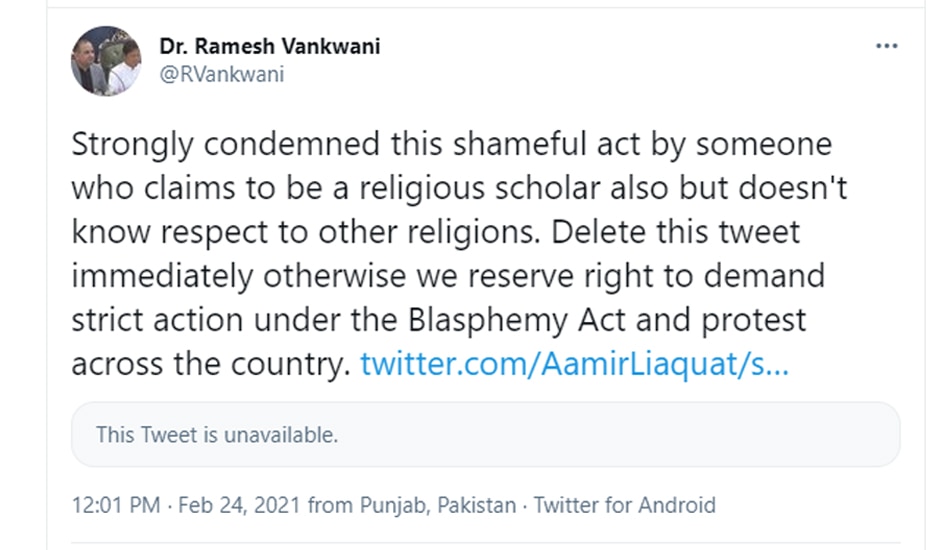Click the words 'strict action' in the tweet

click(163, 320)
